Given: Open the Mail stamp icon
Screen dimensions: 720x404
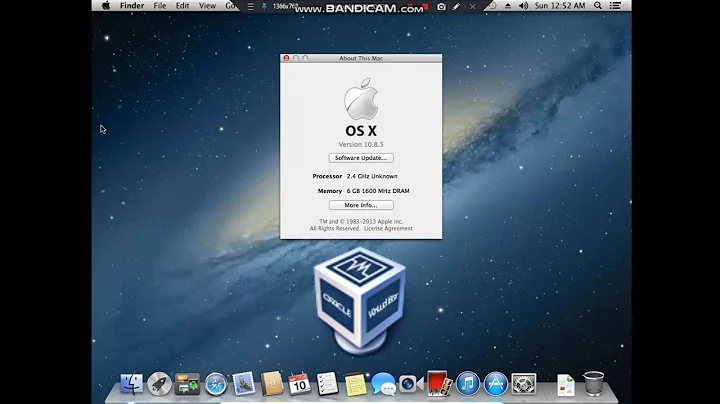Looking at the screenshot, I should (x=243, y=383).
